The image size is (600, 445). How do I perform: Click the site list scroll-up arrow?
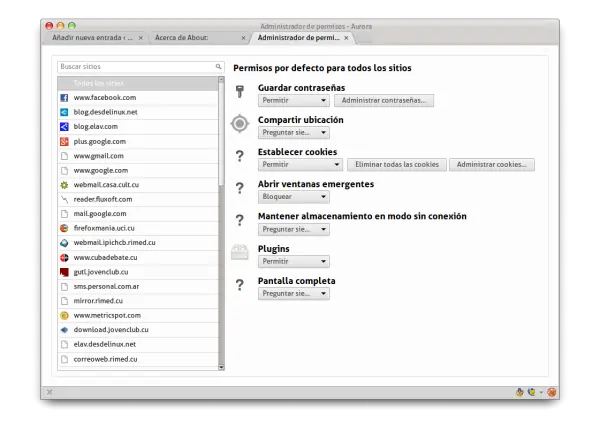(221, 80)
